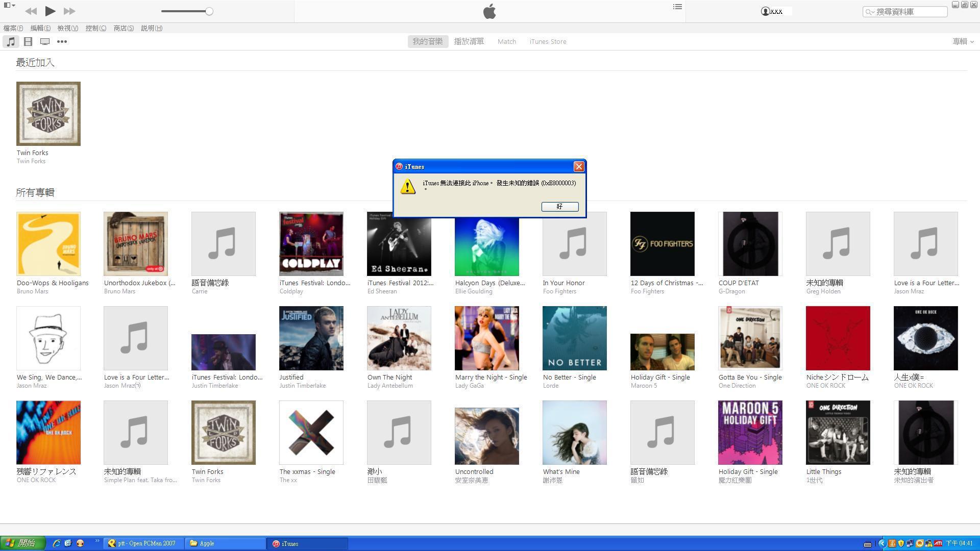Select the Movies library icon
The image size is (980, 551).
pos(28,42)
